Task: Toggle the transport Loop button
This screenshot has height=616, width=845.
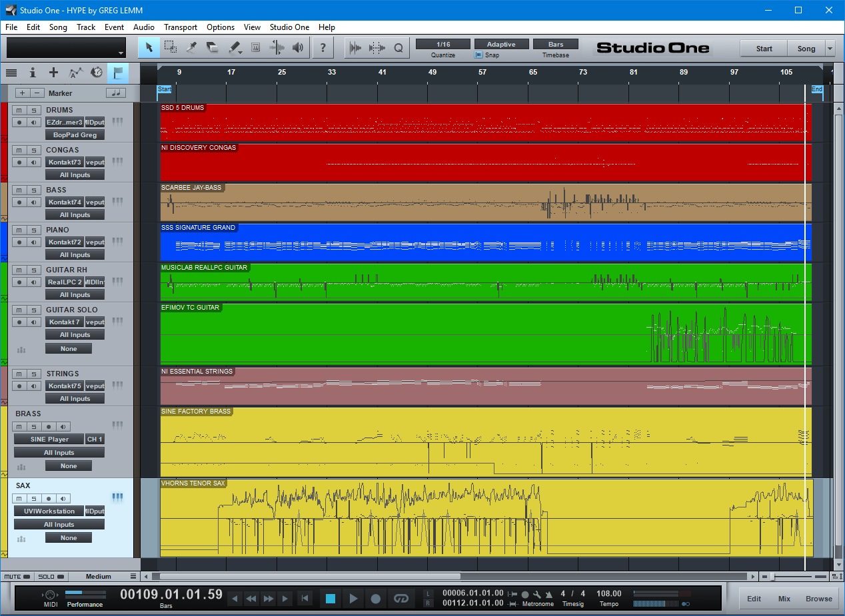Action: [401, 599]
